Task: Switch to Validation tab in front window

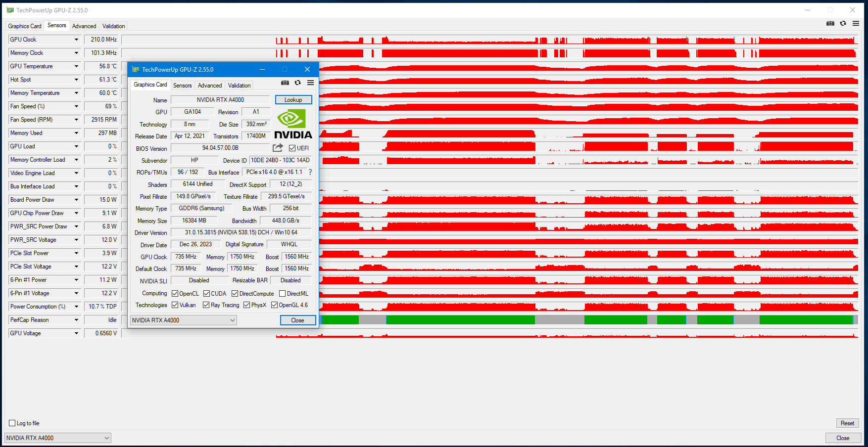Action: (x=239, y=86)
